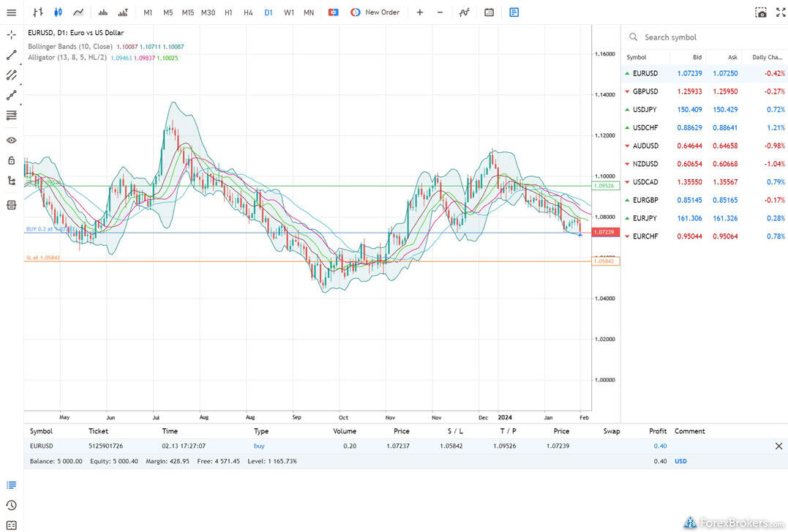The width and height of the screenshot is (788, 532).
Task: Select USDJPY in Market Watch
Action: [x=705, y=110]
